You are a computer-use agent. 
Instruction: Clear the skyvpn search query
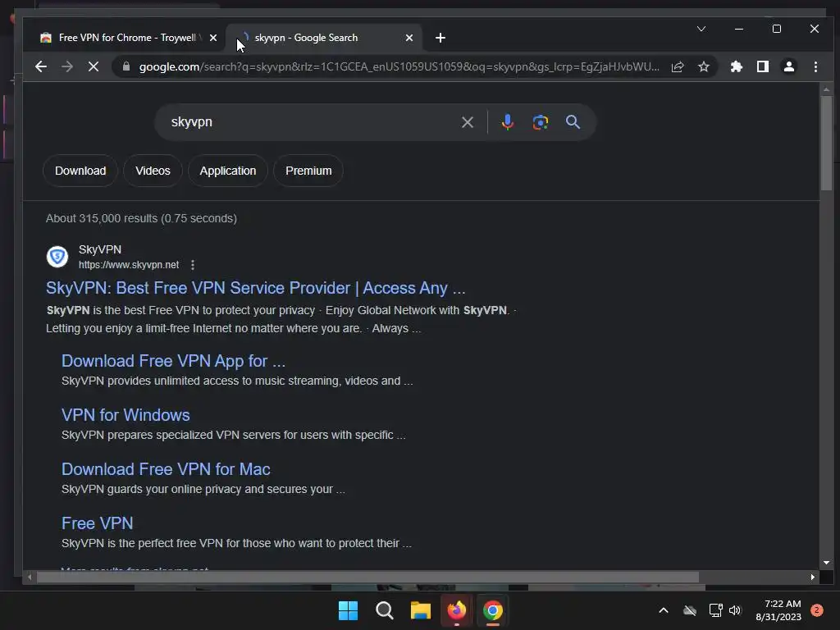click(467, 122)
